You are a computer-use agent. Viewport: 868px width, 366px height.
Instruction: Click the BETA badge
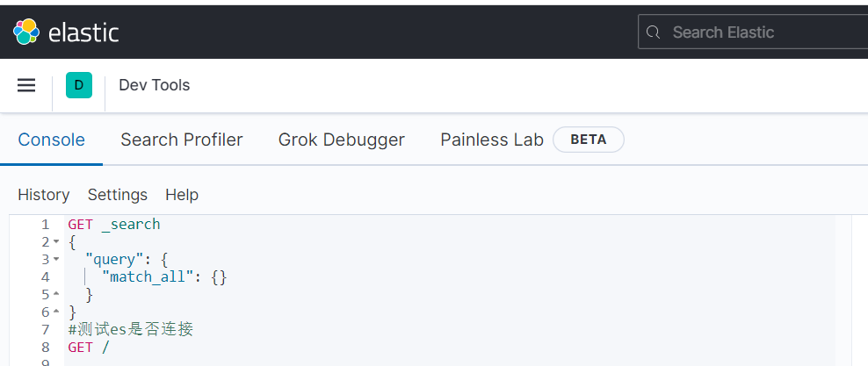(589, 140)
